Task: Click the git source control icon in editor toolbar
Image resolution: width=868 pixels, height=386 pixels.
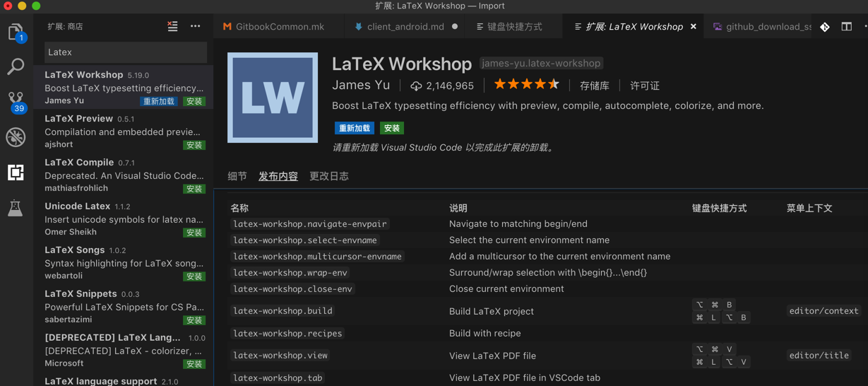Action: point(825,27)
